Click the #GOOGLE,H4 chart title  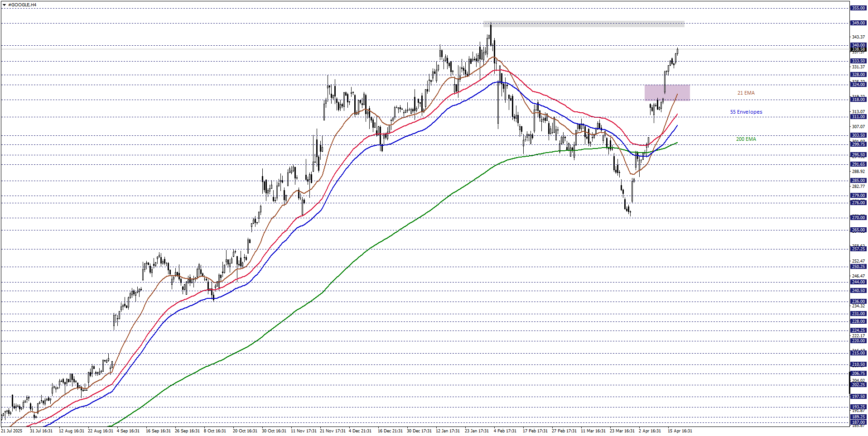click(22, 5)
